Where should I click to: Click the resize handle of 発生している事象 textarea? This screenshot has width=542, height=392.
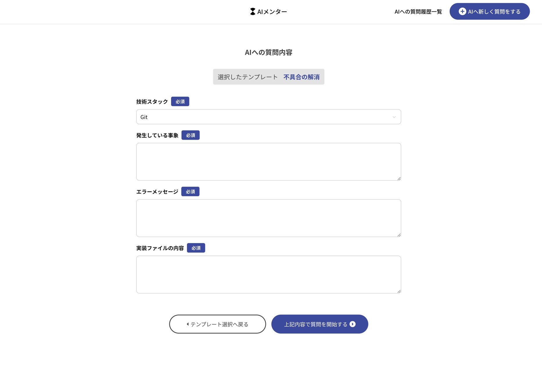click(x=399, y=179)
